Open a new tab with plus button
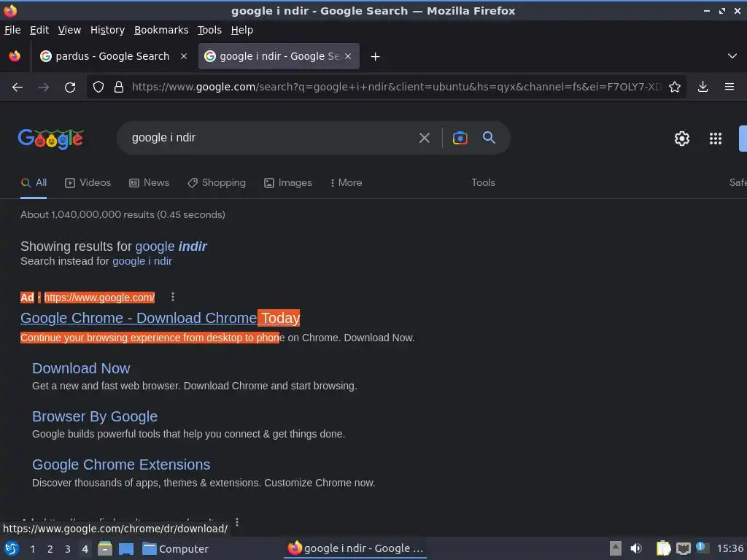Screen dimensions: 747x560 point(376,57)
